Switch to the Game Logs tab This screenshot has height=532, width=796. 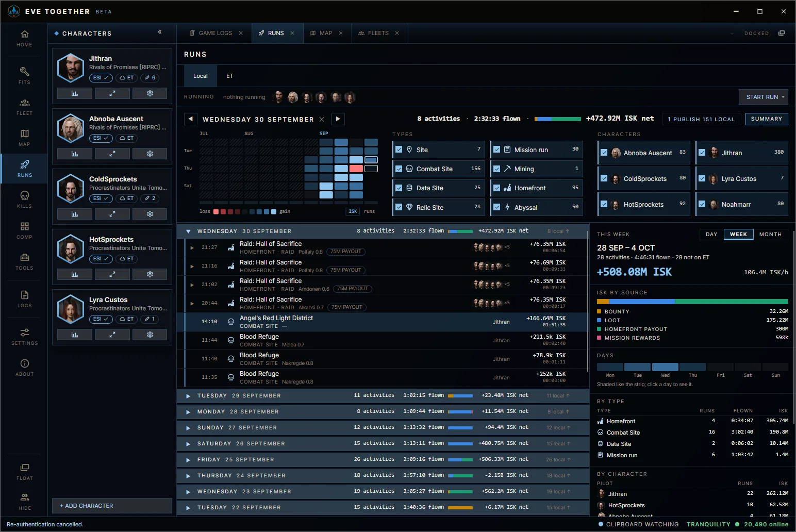click(215, 33)
